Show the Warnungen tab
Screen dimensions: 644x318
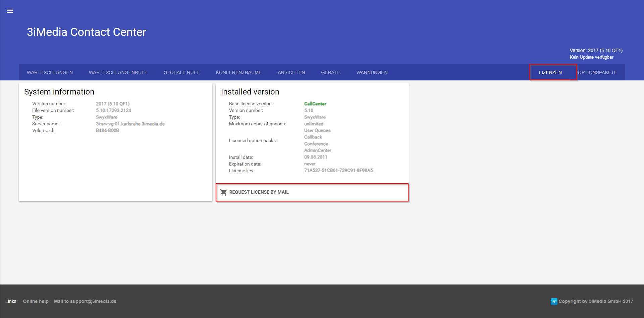[372, 72]
